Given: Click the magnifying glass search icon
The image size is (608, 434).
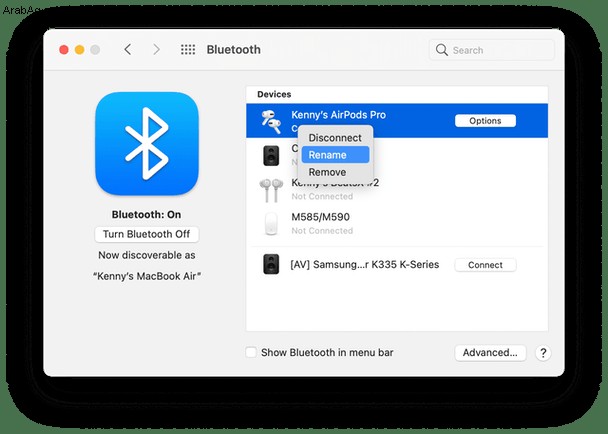Looking at the screenshot, I should pos(442,50).
